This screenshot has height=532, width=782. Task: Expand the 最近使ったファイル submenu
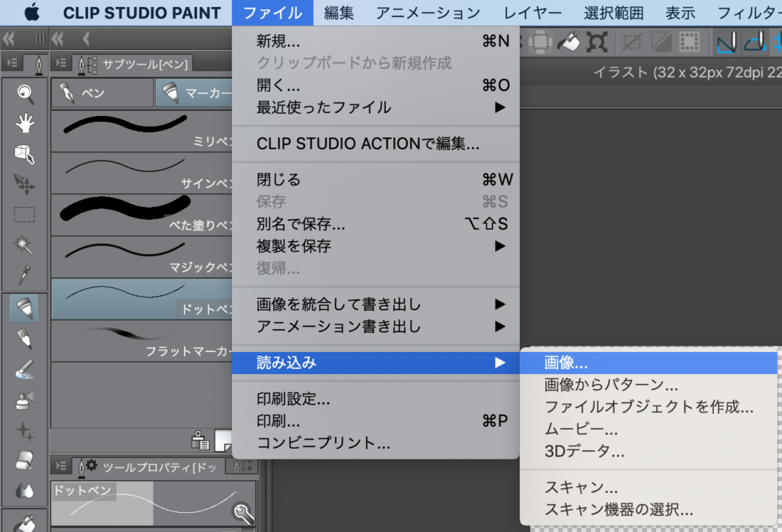coord(376,107)
